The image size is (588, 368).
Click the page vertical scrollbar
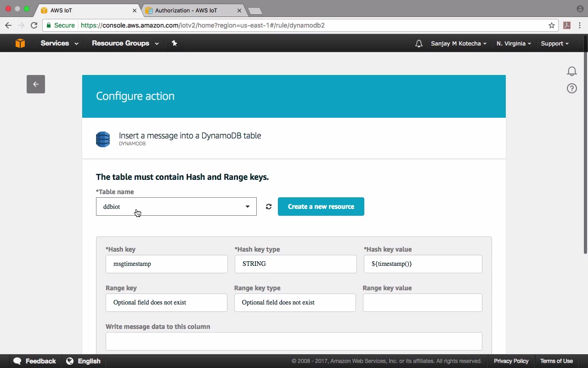(x=585, y=144)
